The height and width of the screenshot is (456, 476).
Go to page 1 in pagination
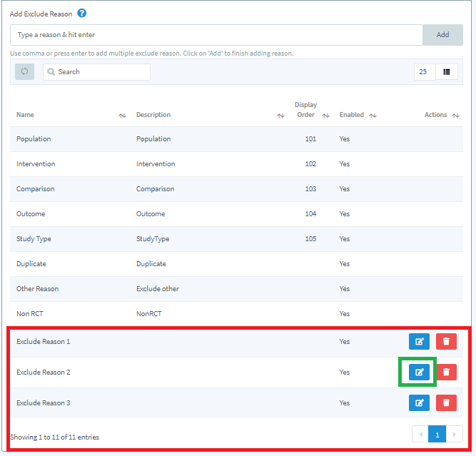[x=437, y=434]
